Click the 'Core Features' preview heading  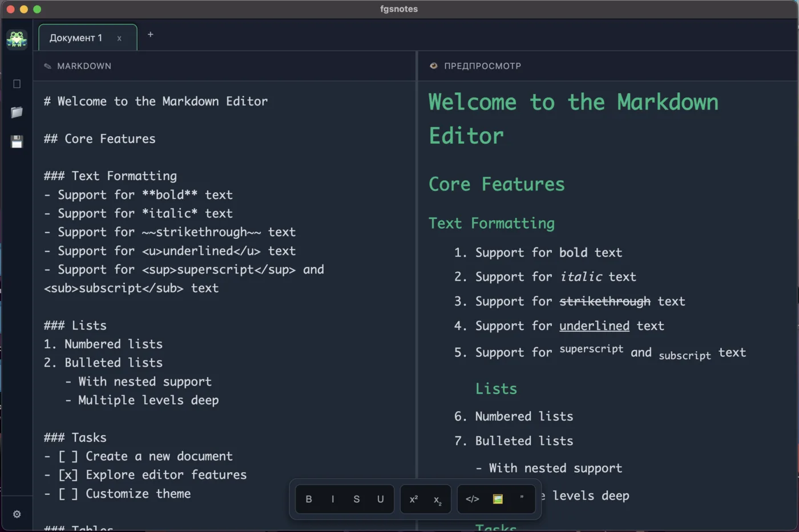click(497, 184)
